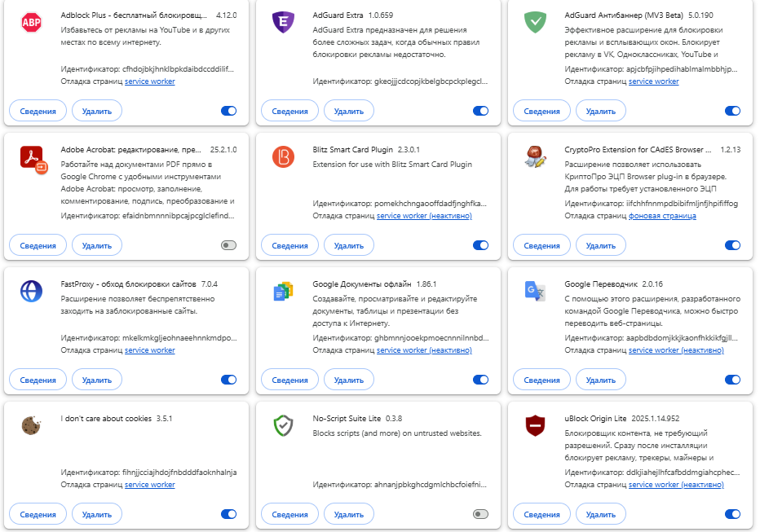Enable the Adobe Acrobat extension toggle
760x532 pixels.
pyautogui.click(x=228, y=245)
